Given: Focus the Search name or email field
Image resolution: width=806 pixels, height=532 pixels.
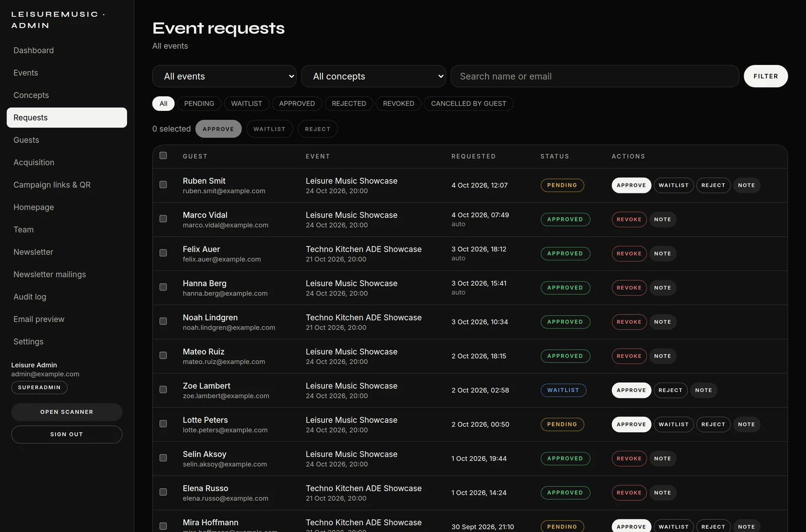Looking at the screenshot, I should pyautogui.click(x=595, y=76).
